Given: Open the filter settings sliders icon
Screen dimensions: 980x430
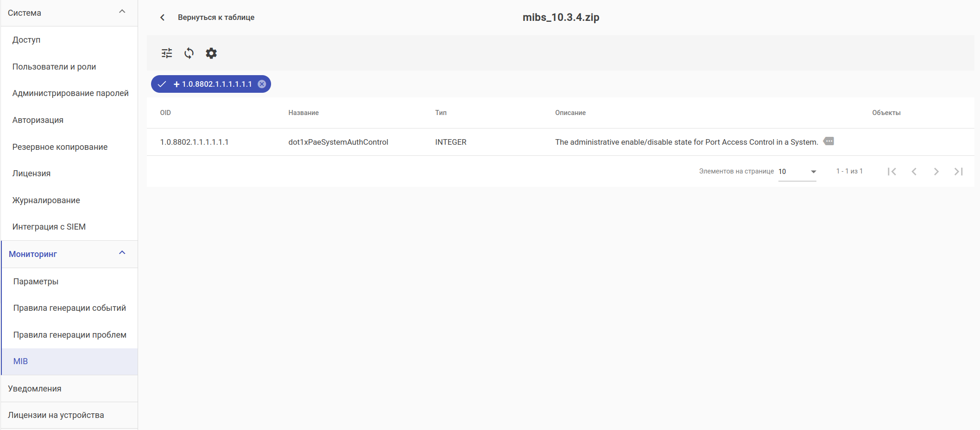Looking at the screenshot, I should (x=167, y=53).
